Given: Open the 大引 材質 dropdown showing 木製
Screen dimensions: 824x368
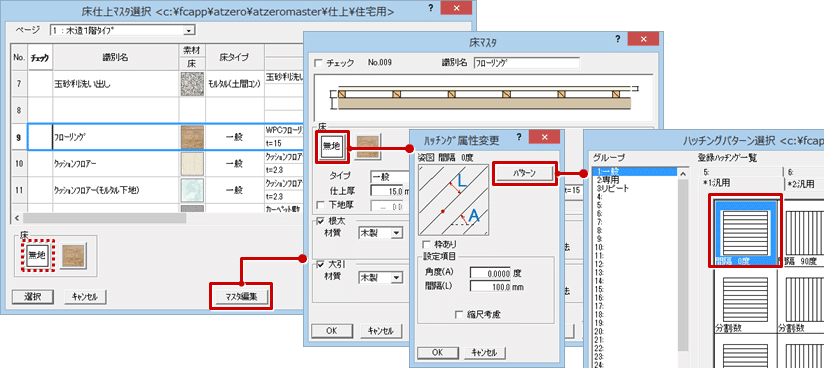Looking at the screenshot, I should point(380,277).
